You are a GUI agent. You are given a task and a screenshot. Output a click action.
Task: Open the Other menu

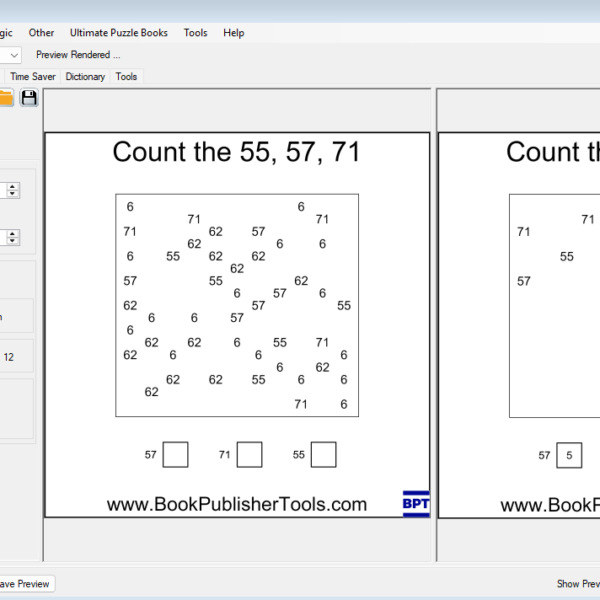tap(42, 33)
